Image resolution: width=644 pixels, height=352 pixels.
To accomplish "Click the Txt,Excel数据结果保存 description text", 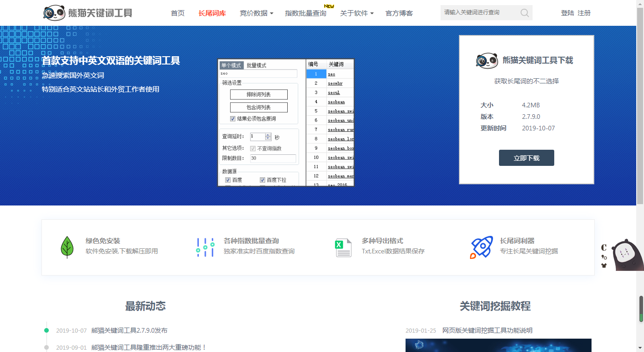I will tap(393, 251).
